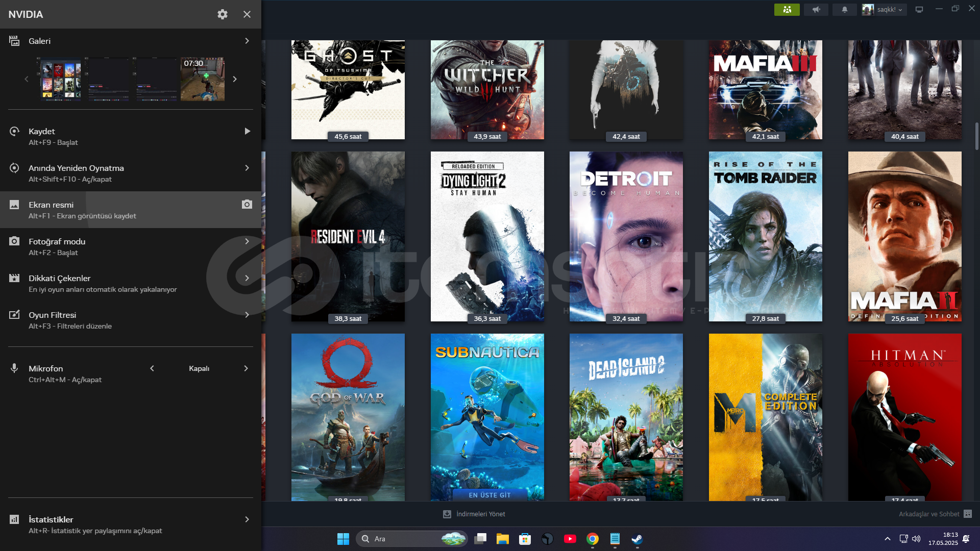Image resolution: width=980 pixels, height=551 pixels.
Task: Open the Hitman Absolution cover
Action: click(x=905, y=417)
